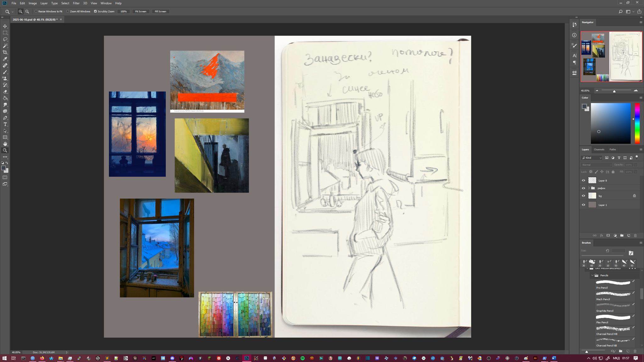This screenshot has height=362, width=644.
Task: Open the Color panel menu
Action: pyautogui.click(x=641, y=98)
